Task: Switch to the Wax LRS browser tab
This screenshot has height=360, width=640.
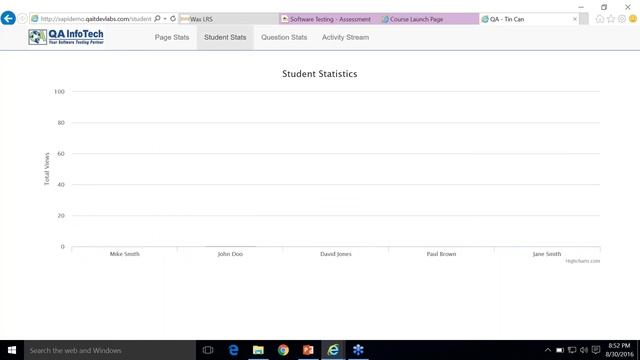Action: click(x=229, y=19)
